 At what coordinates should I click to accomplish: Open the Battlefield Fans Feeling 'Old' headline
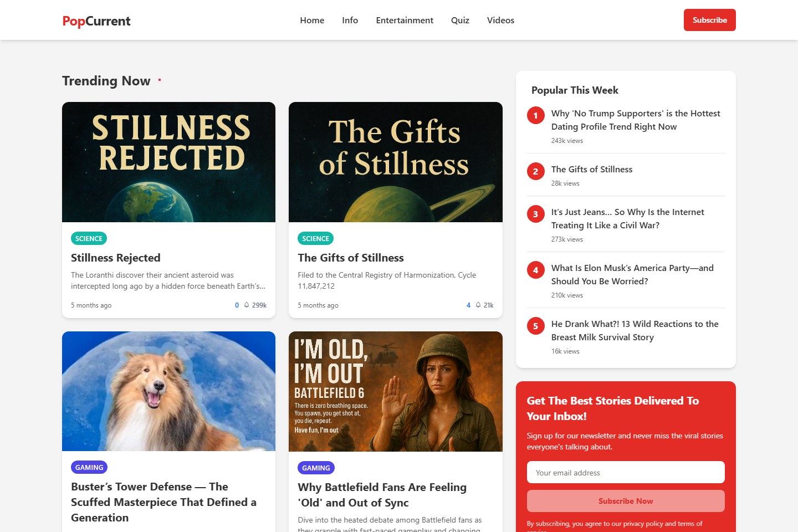coord(382,495)
